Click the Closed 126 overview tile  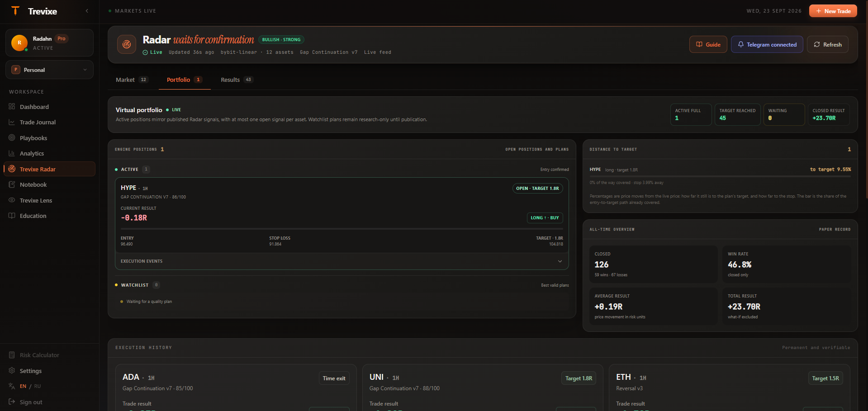tap(654, 264)
